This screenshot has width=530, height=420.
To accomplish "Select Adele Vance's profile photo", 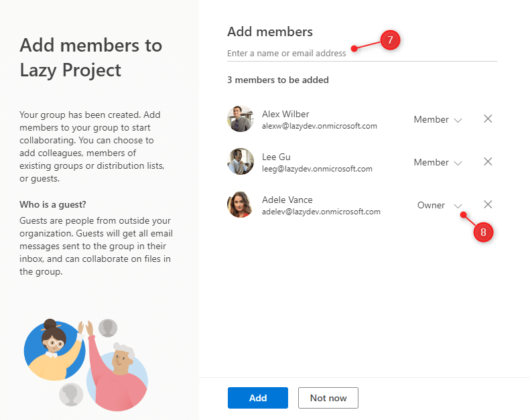I will (x=241, y=204).
